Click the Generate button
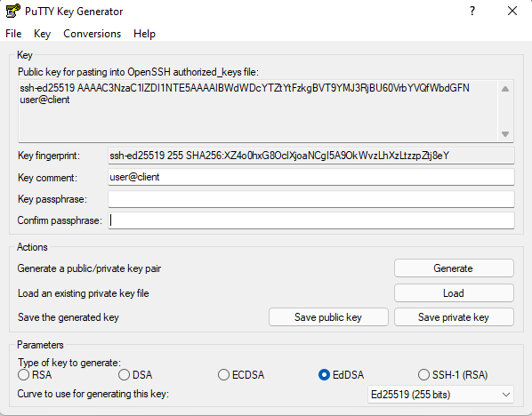 pyautogui.click(x=454, y=268)
